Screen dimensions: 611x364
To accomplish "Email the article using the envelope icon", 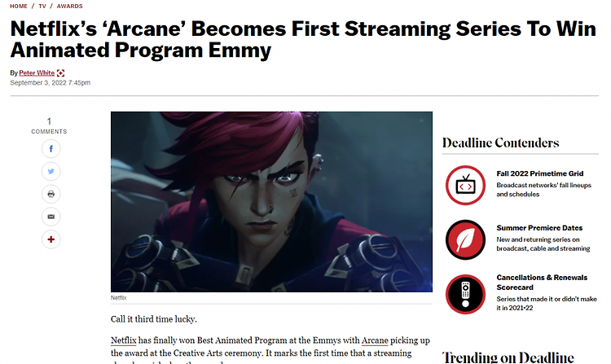I will click(51, 217).
